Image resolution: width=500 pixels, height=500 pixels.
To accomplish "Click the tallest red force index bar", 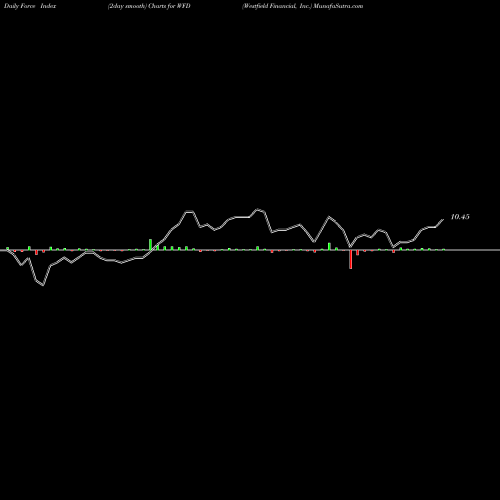I will [350, 259].
